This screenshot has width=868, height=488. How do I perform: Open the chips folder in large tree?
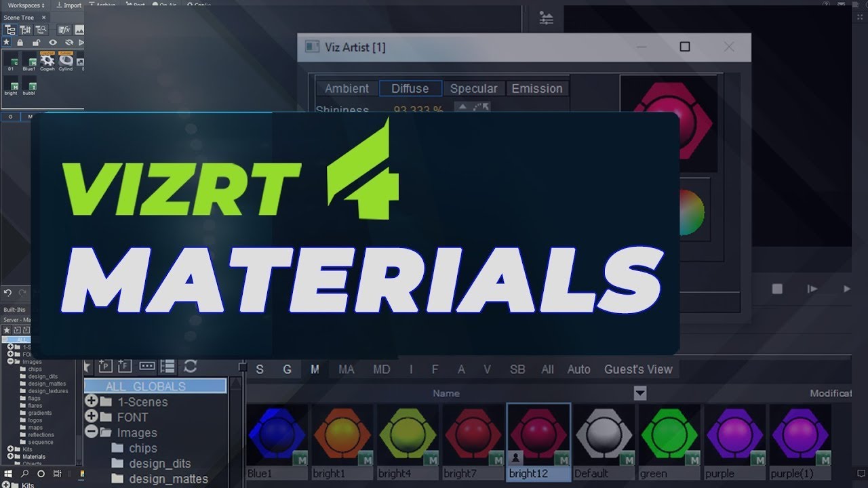point(134,448)
